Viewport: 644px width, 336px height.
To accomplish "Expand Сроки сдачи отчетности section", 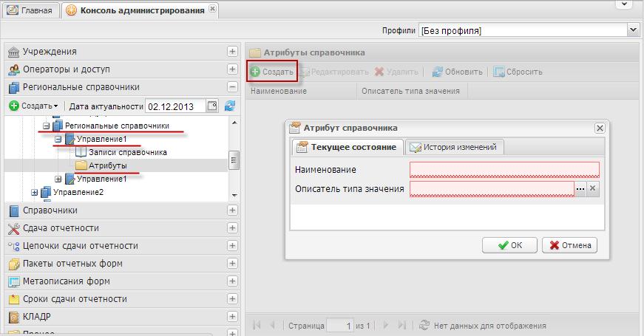I will [x=232, y=298].
